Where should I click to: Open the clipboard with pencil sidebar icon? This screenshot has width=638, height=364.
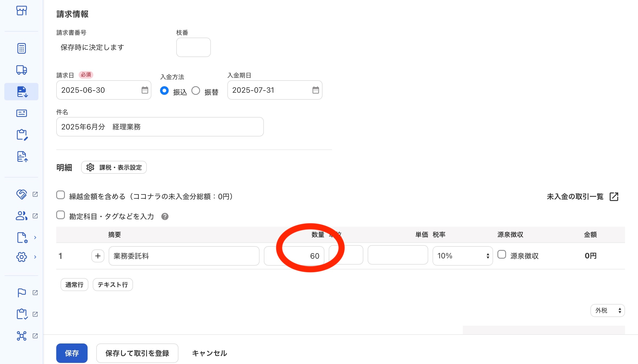click(22, 135)
